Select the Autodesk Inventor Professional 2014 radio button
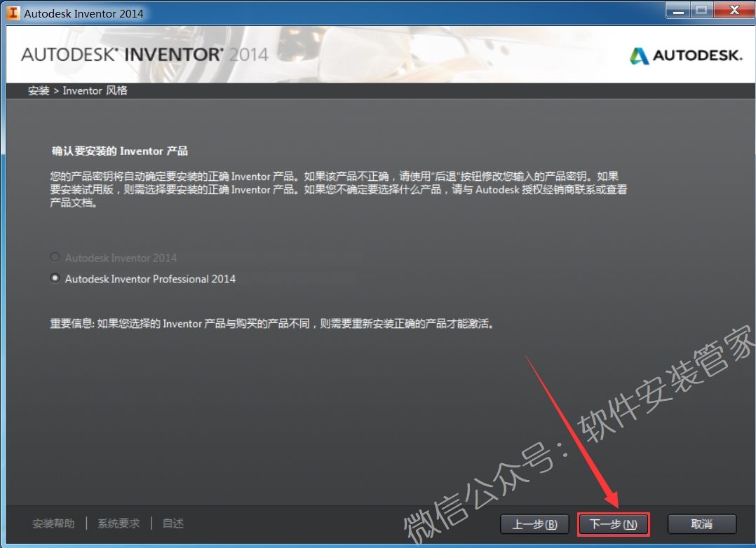 (55, 278)
